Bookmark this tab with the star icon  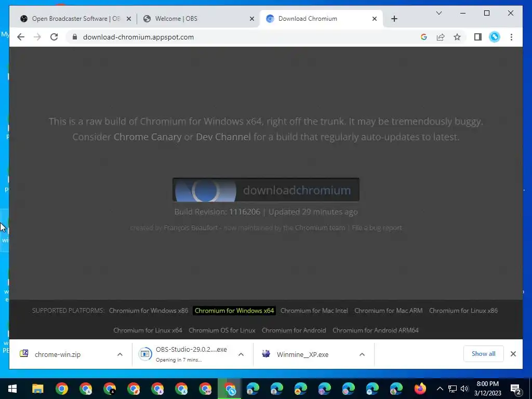click(457, 37)
